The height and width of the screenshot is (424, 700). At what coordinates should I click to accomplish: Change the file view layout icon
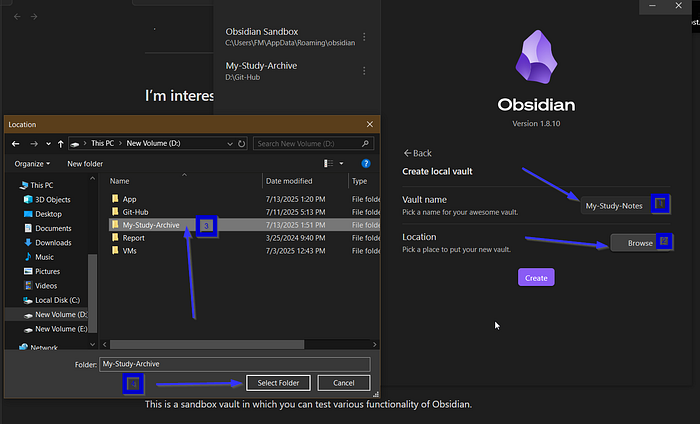[x=328, y=164]
